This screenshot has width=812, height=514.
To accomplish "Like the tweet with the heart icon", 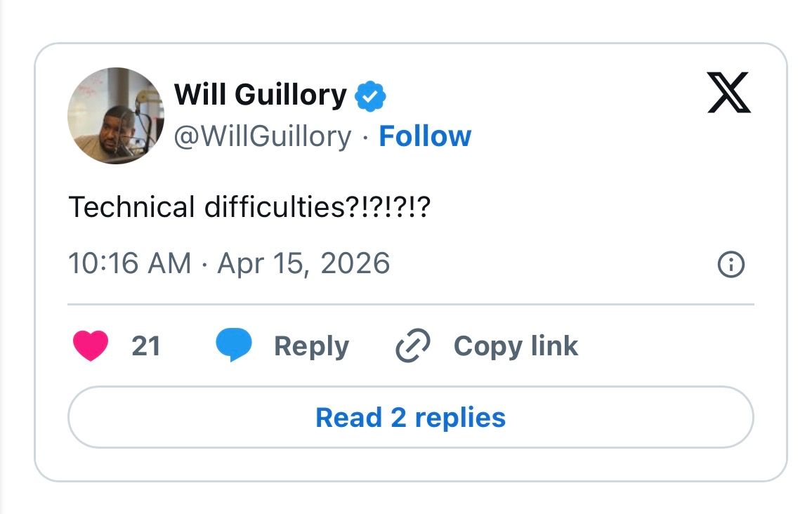I will 91,346.
